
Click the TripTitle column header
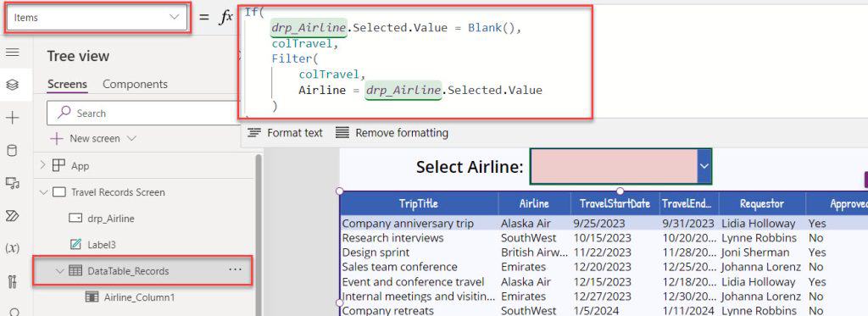(x=419, y=203)
